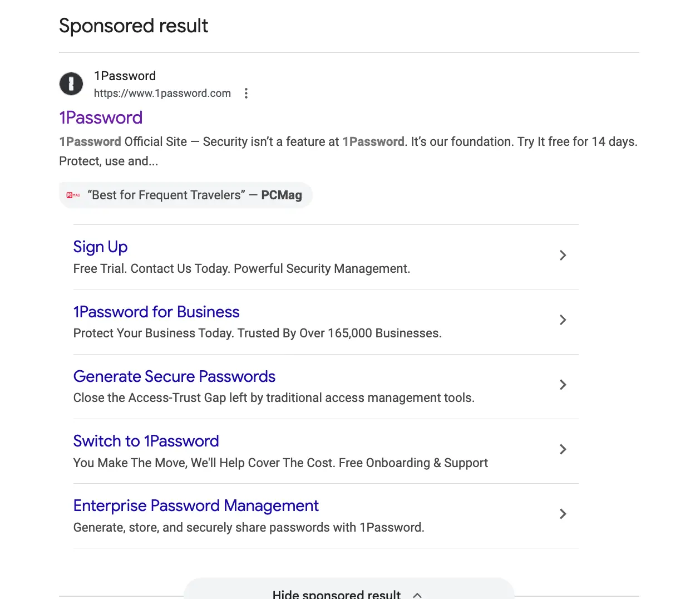The width and height of the screenshot is (700, 599).
Task: Click the arrow next to Generate Secure Passwords
Action: pos(563,385)
